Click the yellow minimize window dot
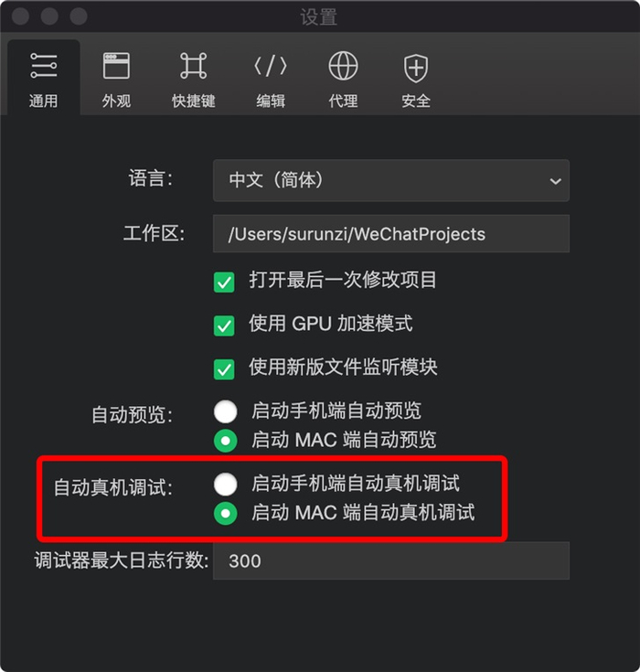Image resolution: width=640 pixels, height=672 pixels. (49, 16)
